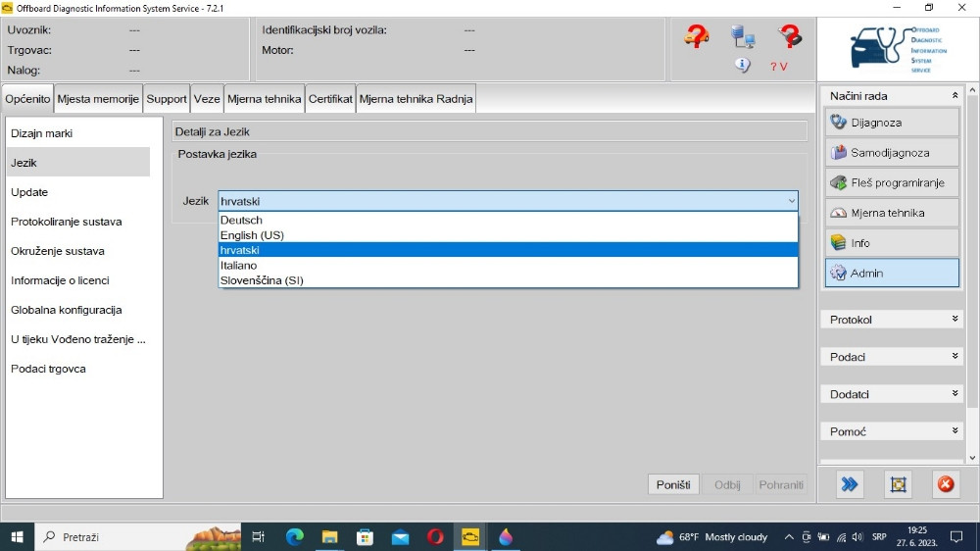980x551 pixels.
Task: Open Info mode
Action: [x=892, y=243]
